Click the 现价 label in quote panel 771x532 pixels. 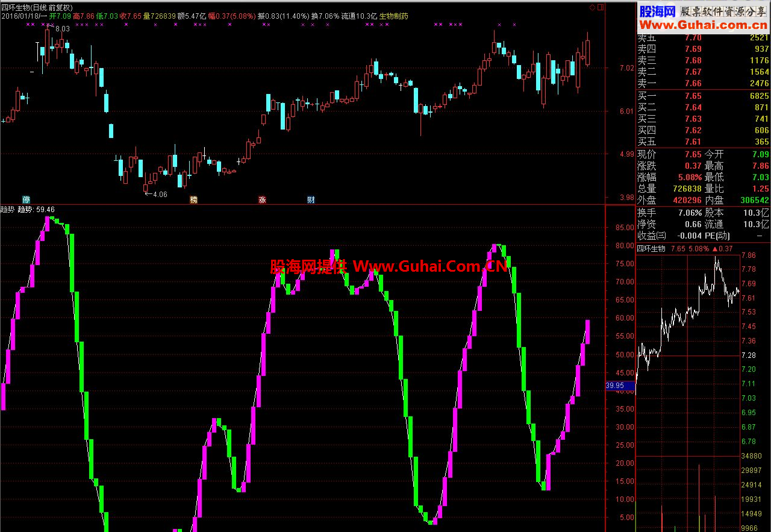click(647, 154)
